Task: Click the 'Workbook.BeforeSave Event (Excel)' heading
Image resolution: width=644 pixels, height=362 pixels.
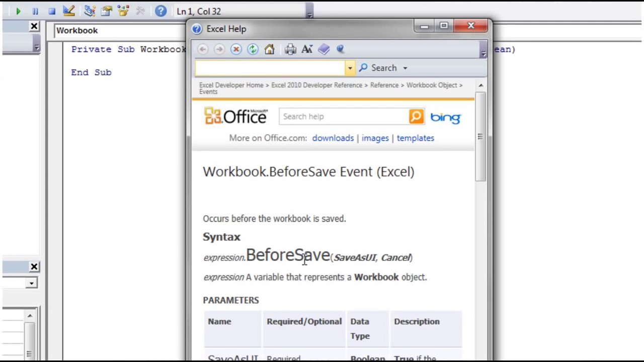Action: point(308,171)
